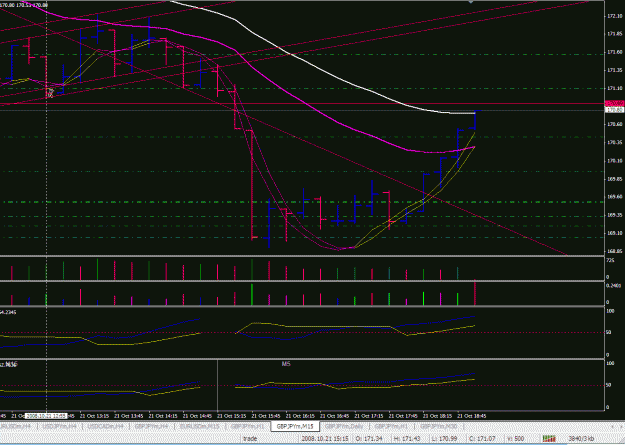Click the 171.85 price scale label
Viewport: 625px width, 445px height.
[x=614, y=34]
